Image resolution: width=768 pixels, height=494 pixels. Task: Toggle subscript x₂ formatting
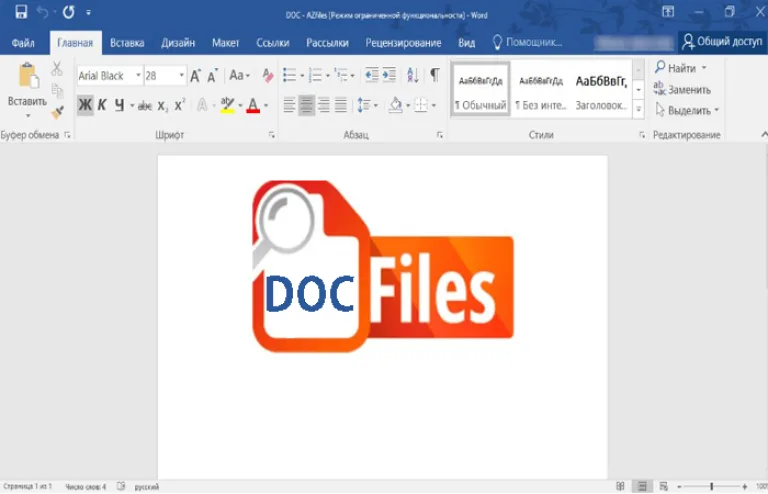click(x=163, y=105)
